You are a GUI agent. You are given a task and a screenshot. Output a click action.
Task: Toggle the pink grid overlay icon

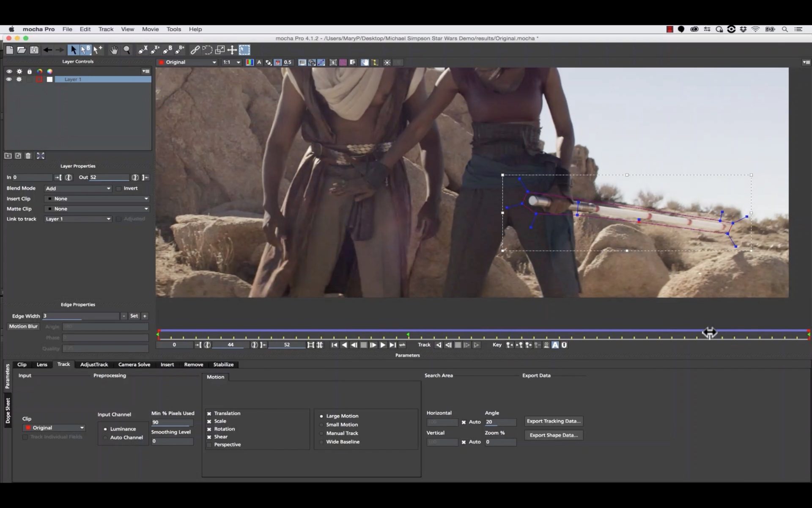[343, 62]
